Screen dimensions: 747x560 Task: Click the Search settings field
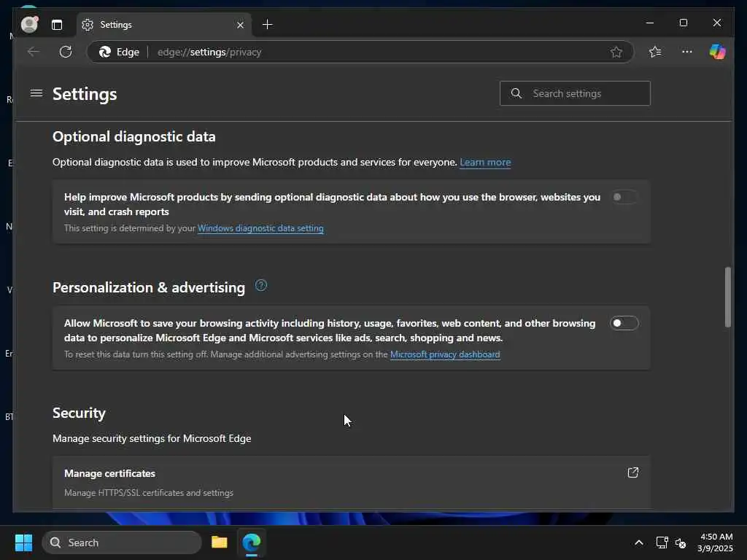pos(575,93)
